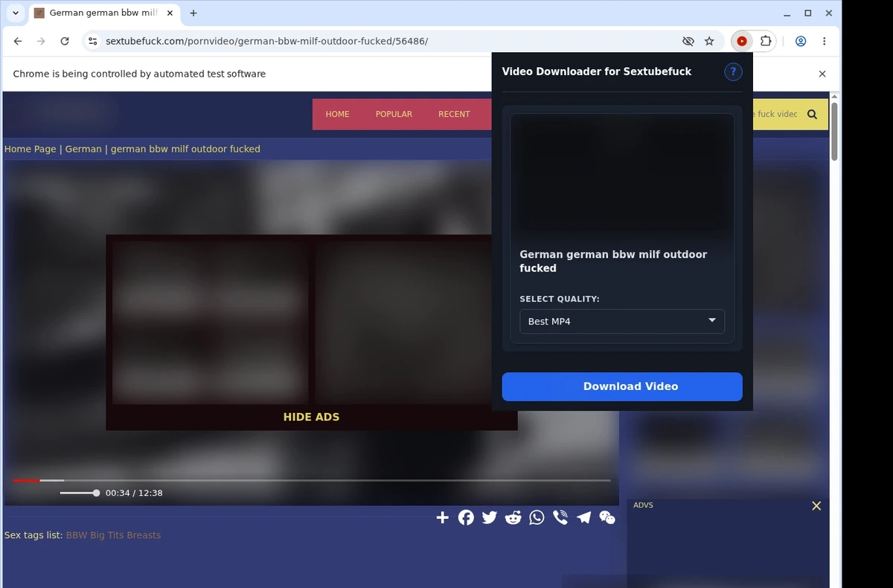This screenshot has width=893, height=588.
Task: Go back to the previous page
Action: coord(18,42)
